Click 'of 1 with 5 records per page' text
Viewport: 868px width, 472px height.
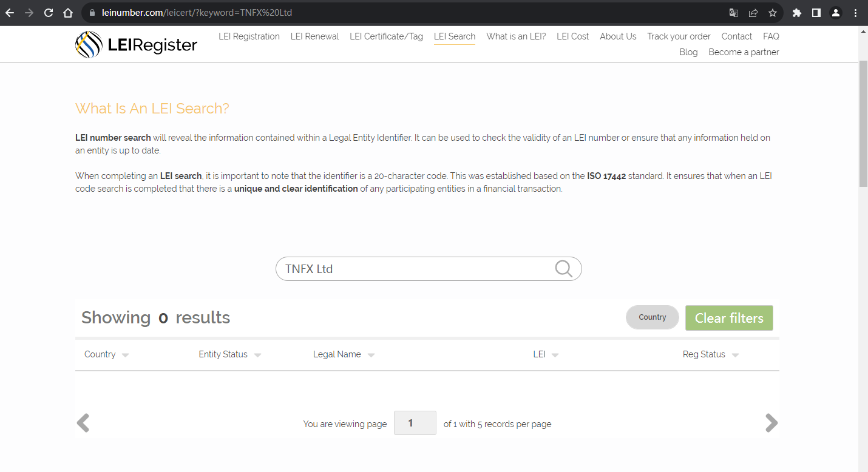click(x=498, y=424)
